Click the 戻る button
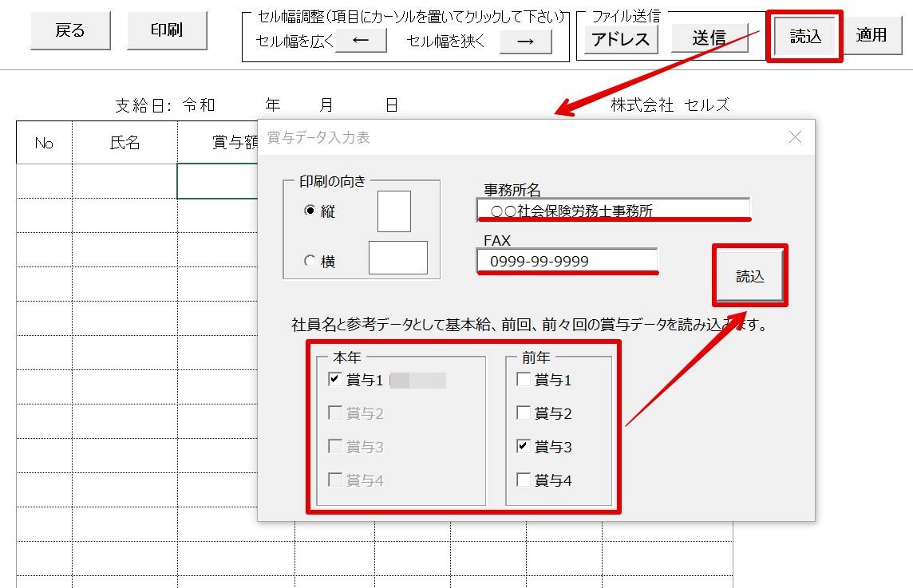Screen dimensions: 913x588 click(70, 30)
